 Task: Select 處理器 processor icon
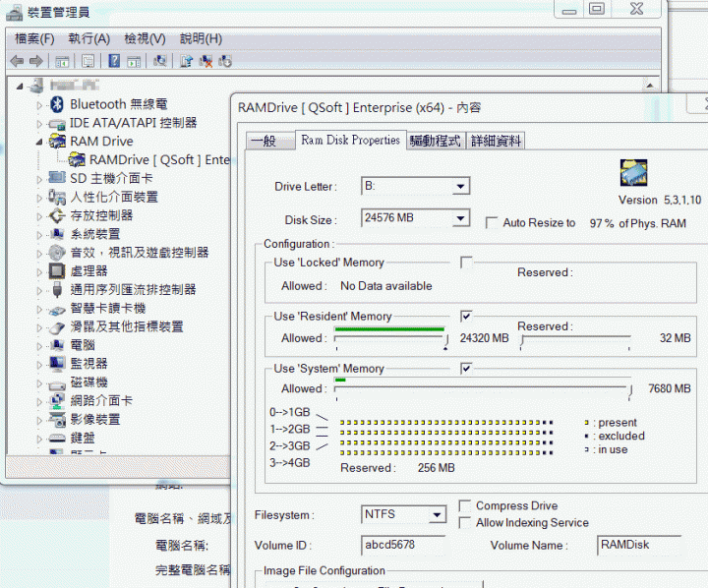tap(57, 271)
